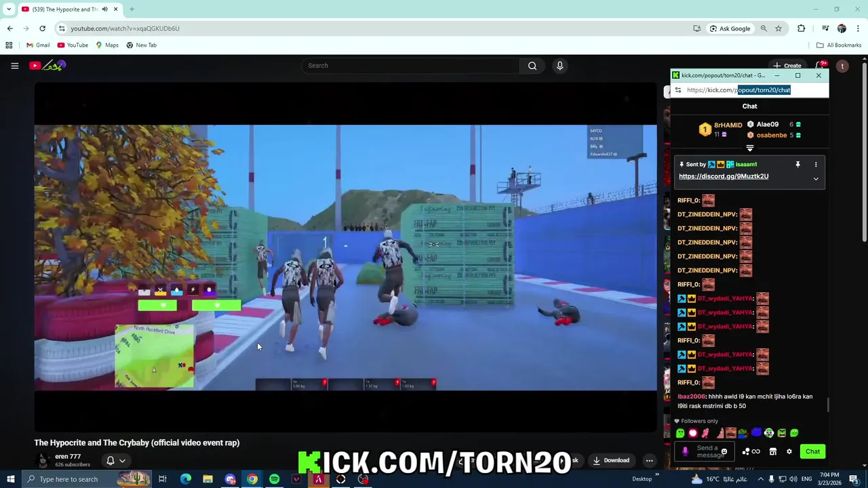Click the video Download button
Viewport: 868px width, 488px height.
pos(611,461)
